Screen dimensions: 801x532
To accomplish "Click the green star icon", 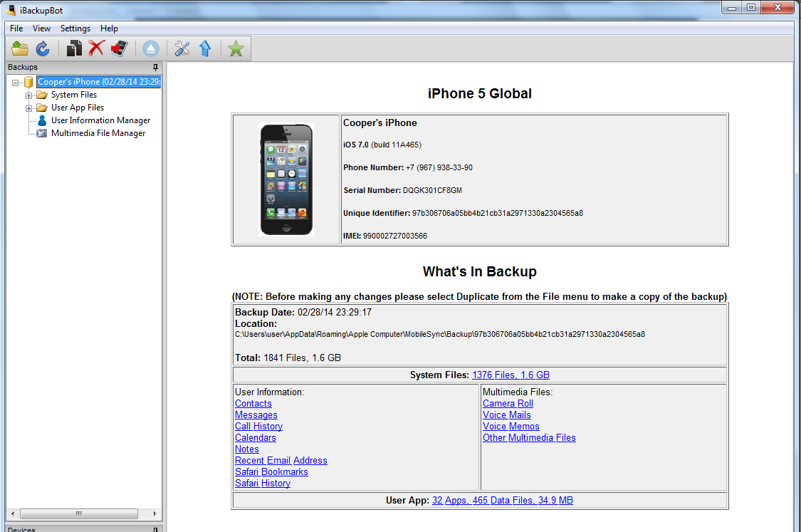I will [x=236, y=48].
